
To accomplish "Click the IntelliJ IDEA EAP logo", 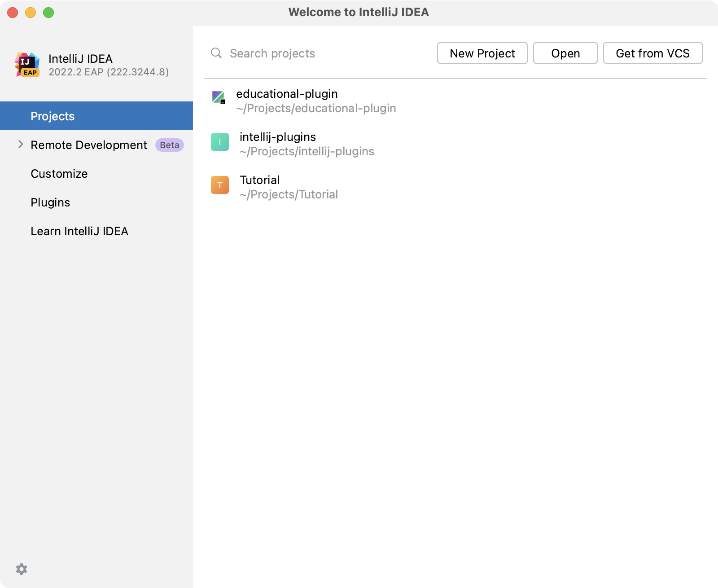I will tap(28, 64).
